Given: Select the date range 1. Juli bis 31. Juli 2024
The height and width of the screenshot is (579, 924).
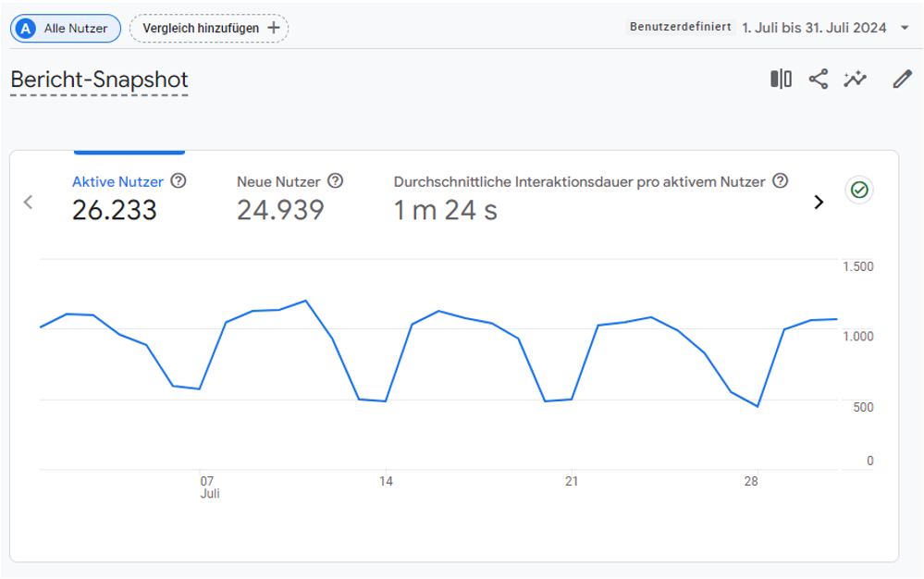Looking at the screenshot, I should click(814, 28).
